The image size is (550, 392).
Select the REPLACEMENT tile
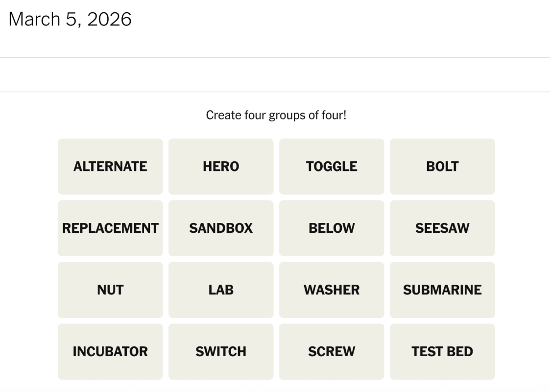tap(110, 228)
